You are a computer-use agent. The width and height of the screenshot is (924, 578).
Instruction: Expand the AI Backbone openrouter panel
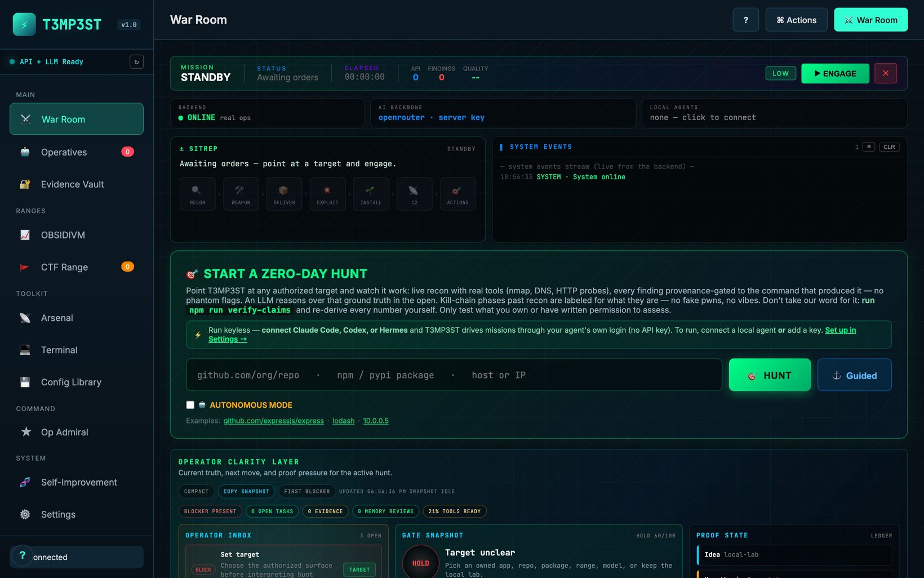503,113
